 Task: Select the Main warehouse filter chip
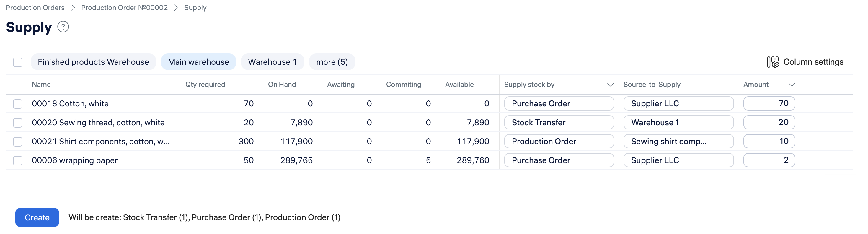(x=198, y=62)
